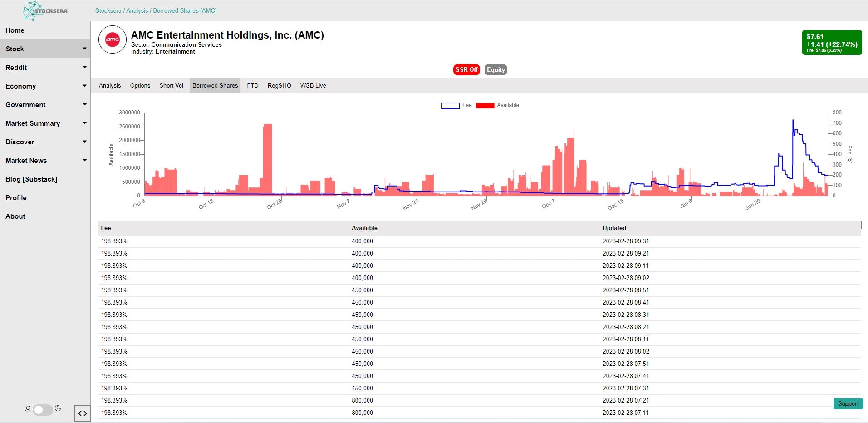This screenshot has width=868, height=423.
Task: Open the WSB Live tab
Action: click(313, 85)
